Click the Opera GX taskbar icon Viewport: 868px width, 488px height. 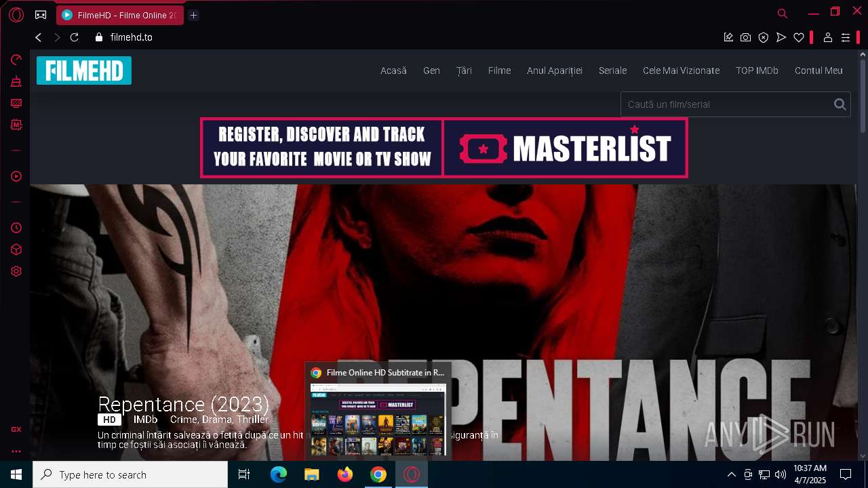412,474
